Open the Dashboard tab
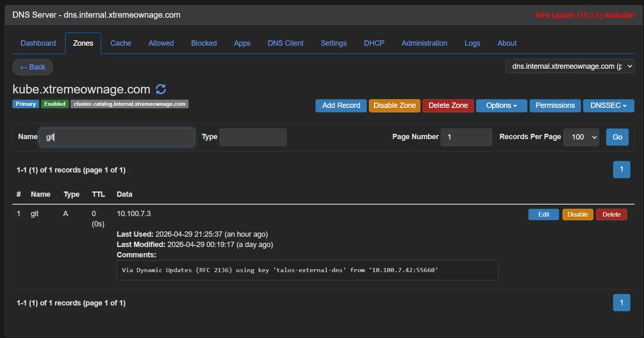This screenshot has width=644, height=338. (x=38, y=43)
